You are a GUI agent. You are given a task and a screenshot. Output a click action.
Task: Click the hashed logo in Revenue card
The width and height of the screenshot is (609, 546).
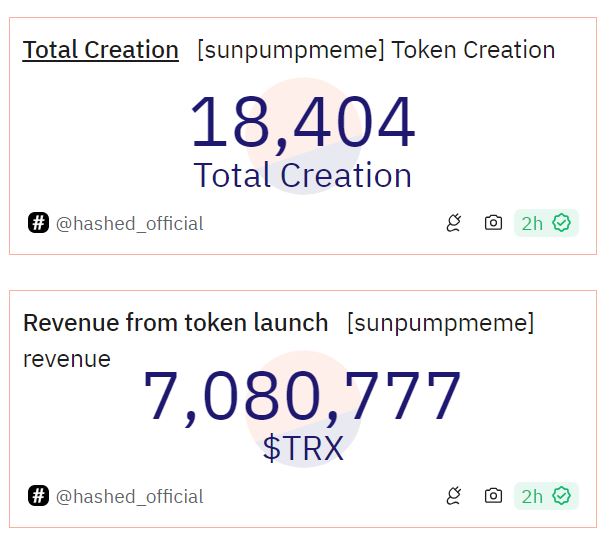38,496
